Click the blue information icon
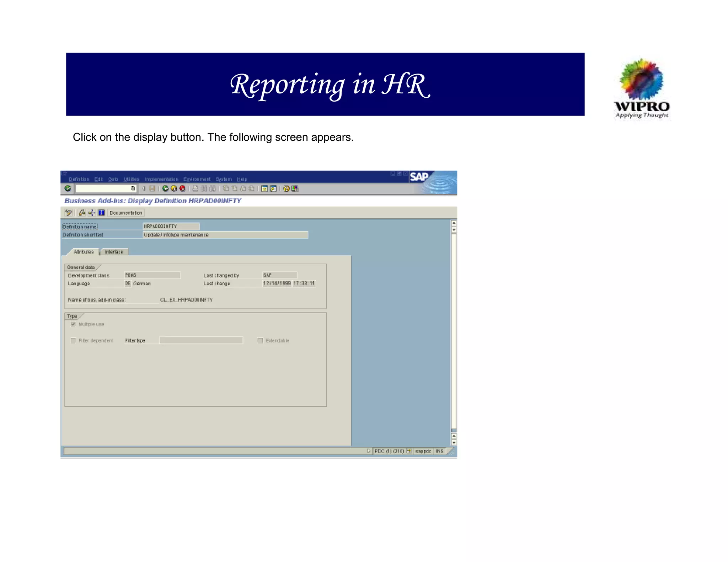The width and height of the screenshot is (728, 562). click(101, 213)
